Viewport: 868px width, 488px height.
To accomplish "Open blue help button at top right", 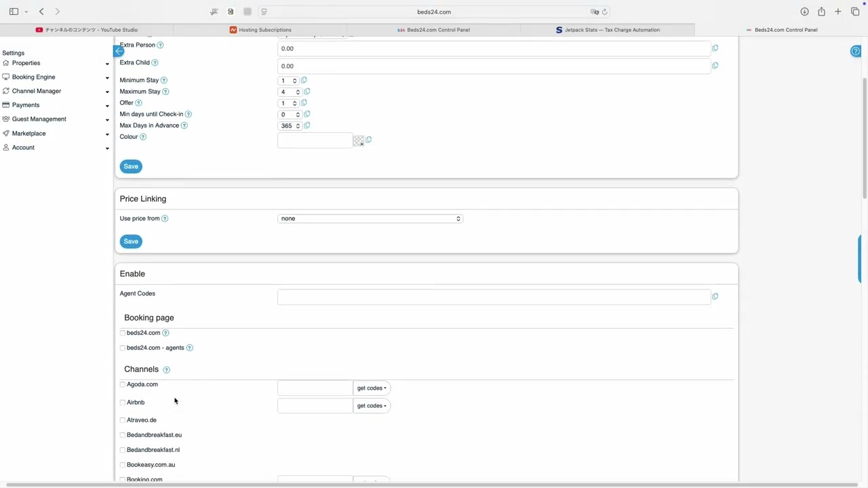I will [x=856, y=52].
